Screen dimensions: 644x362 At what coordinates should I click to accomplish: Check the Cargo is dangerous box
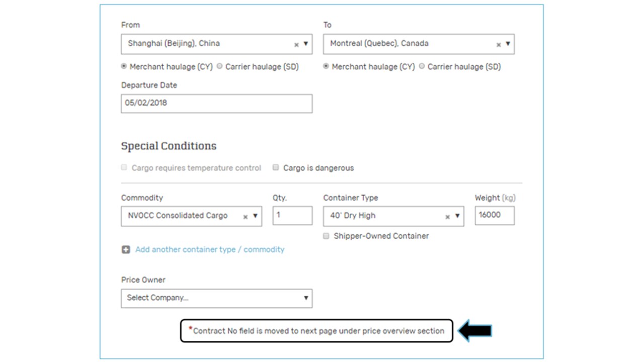coord(276,167)
